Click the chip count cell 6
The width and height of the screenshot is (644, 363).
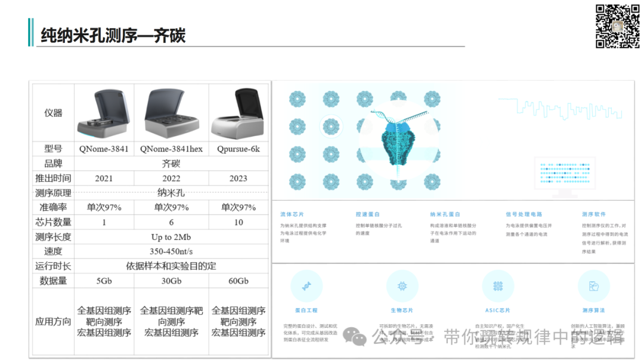[x=171, y=223]
